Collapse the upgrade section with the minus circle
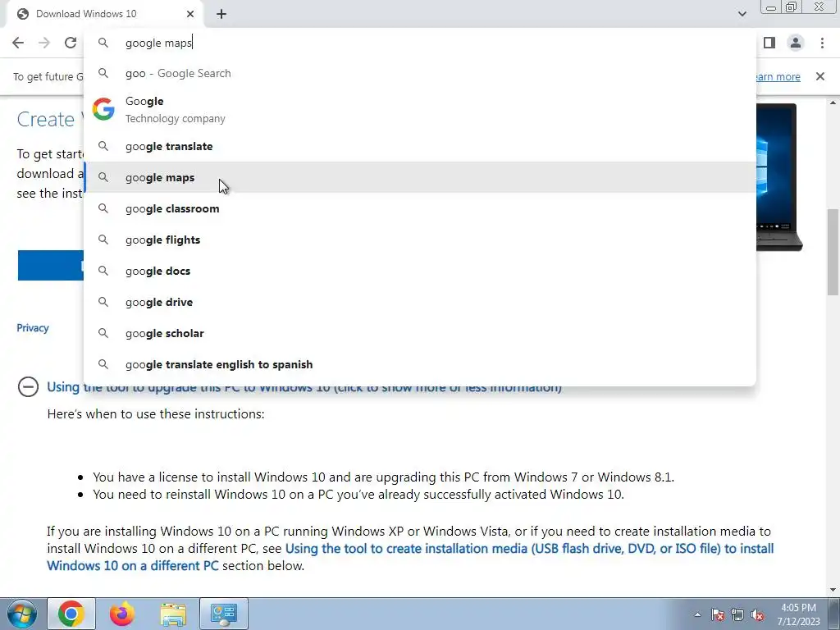 [x=28, y=387]
